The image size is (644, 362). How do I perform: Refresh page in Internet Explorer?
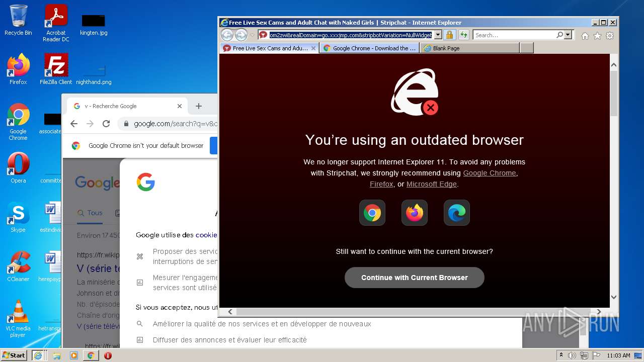coord(464,35)
